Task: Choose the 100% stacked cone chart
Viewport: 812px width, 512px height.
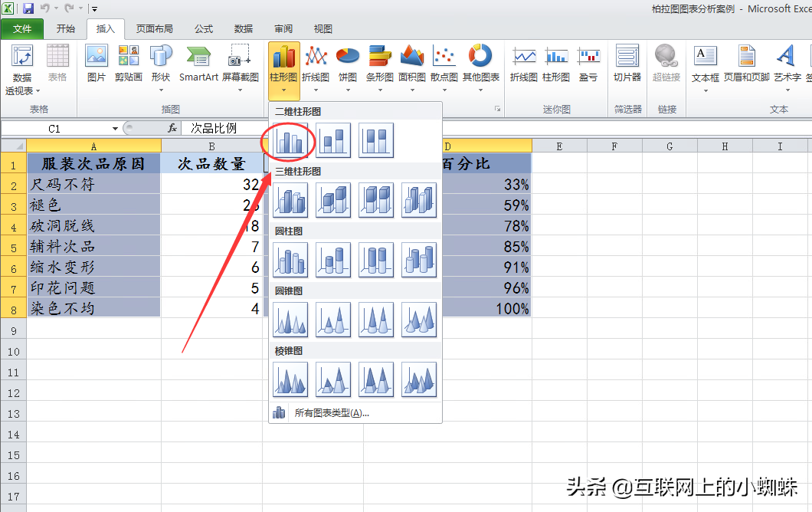Action: [x=376, y=320]
